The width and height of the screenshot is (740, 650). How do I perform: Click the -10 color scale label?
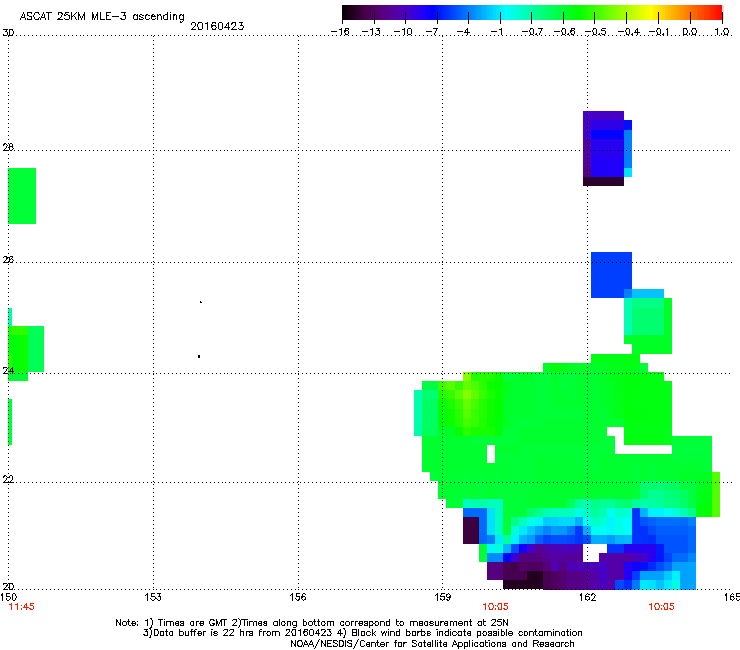pos(403,32)
